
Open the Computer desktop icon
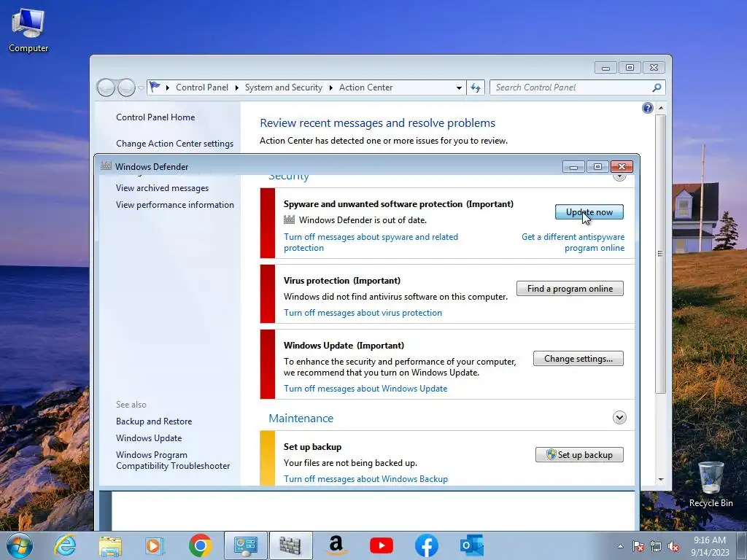[28, 31]
